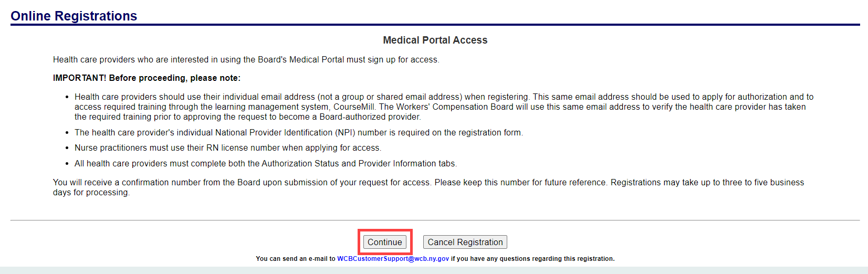Viewport: 868px width, 274px height.
Task: Click the Online Registrations page heading
Action: click(74, 16)
